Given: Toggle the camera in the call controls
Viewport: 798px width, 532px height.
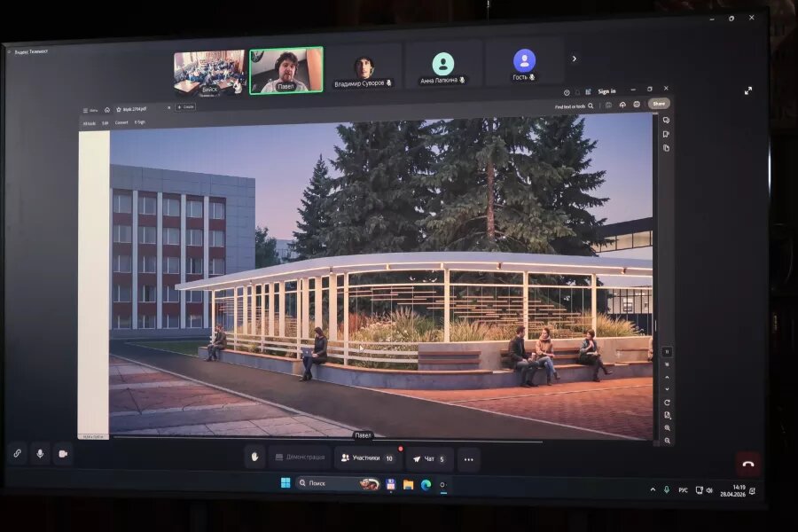Looking at the screenshot, I should coord(63,454).
